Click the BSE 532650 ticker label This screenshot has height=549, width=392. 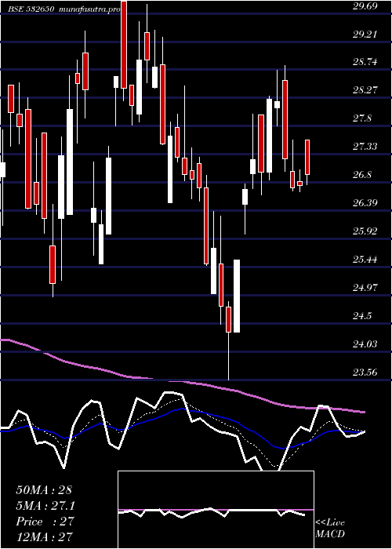coord(31,9)
